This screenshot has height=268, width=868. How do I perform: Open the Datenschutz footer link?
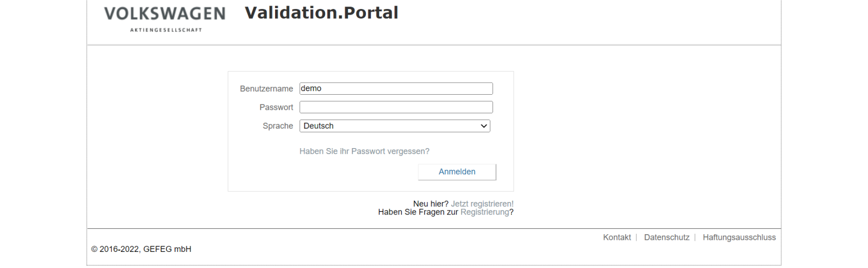pyautogui.click(x=667, y=237)
